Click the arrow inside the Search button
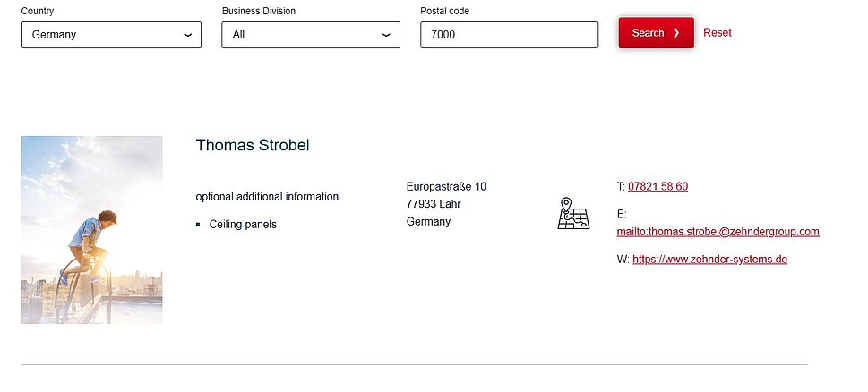868x392 pixels. [x=676, y=33]
